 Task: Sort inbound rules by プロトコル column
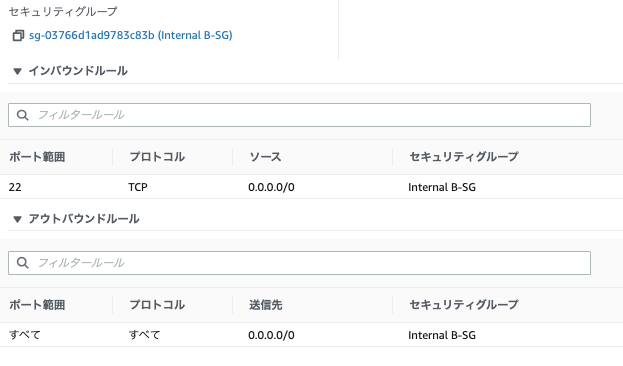click(157, 157)
